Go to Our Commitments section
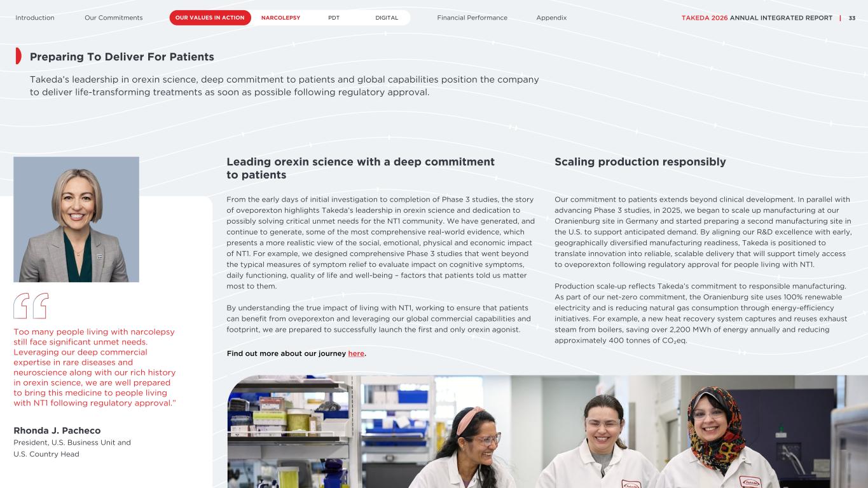868x488 pixels. [114, 18]
